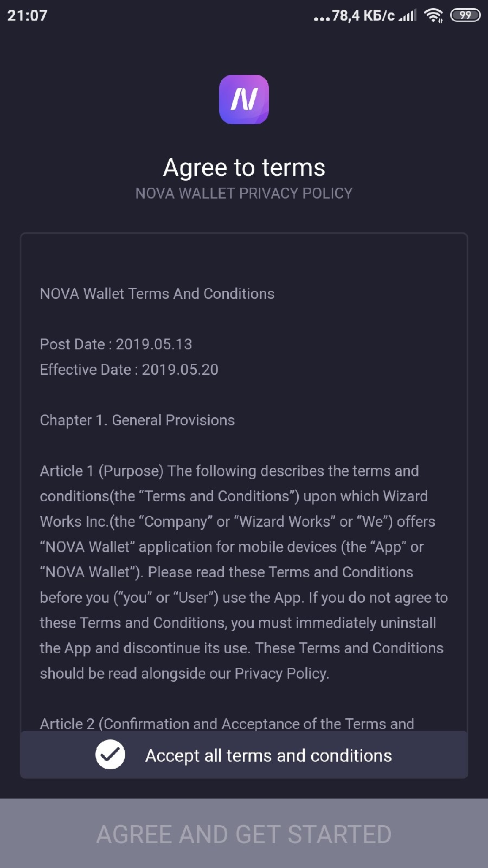
Task: Tap "NOVA Wallet Terms And Conditions" title line
Action: coord(157,293)
